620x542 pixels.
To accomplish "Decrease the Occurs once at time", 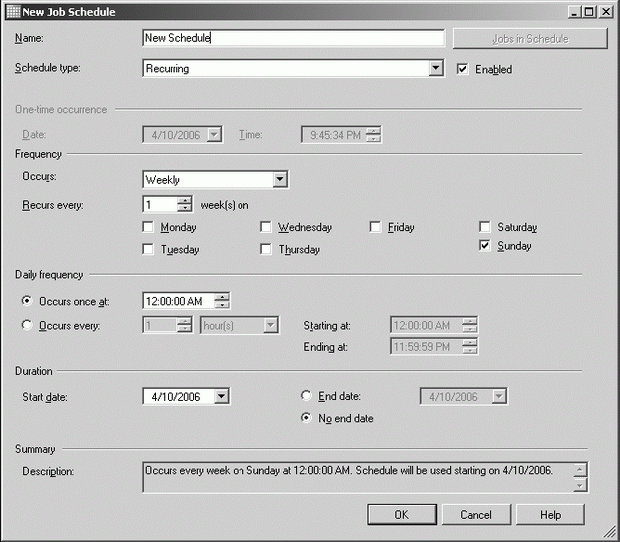I will tap(222, 305).
